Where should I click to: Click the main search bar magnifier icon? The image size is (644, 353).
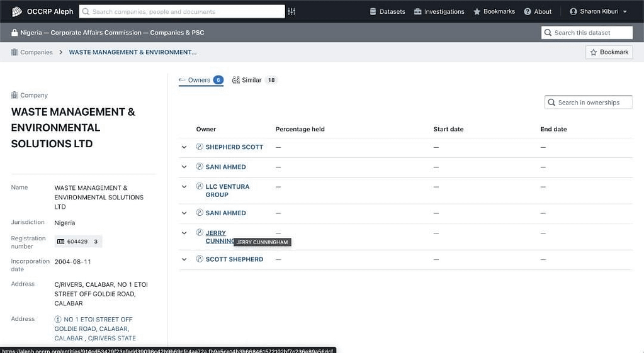[x=86, y=11]
